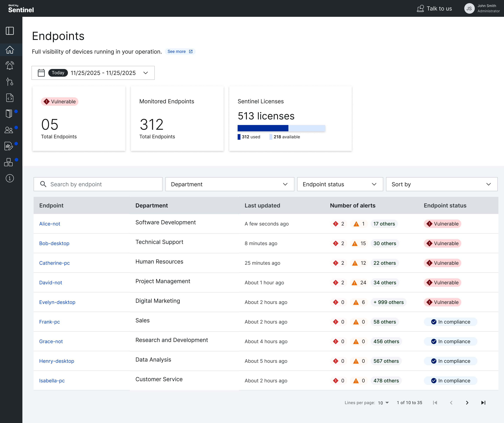Open the blocks modules icon in sidebar
The height and width of the screenshot is (423, 504).
tap(8, 162)
